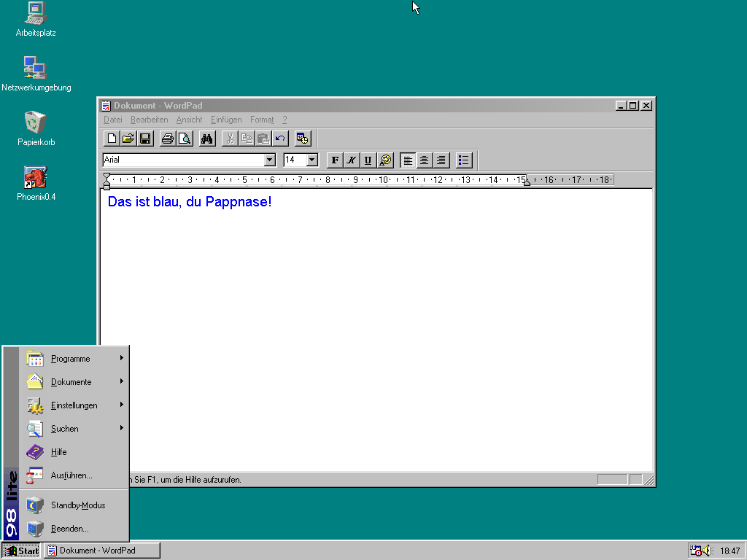Toggle bold formatting (F button)
This screenshot has height=560, width=747.
(x=335, y=160)
